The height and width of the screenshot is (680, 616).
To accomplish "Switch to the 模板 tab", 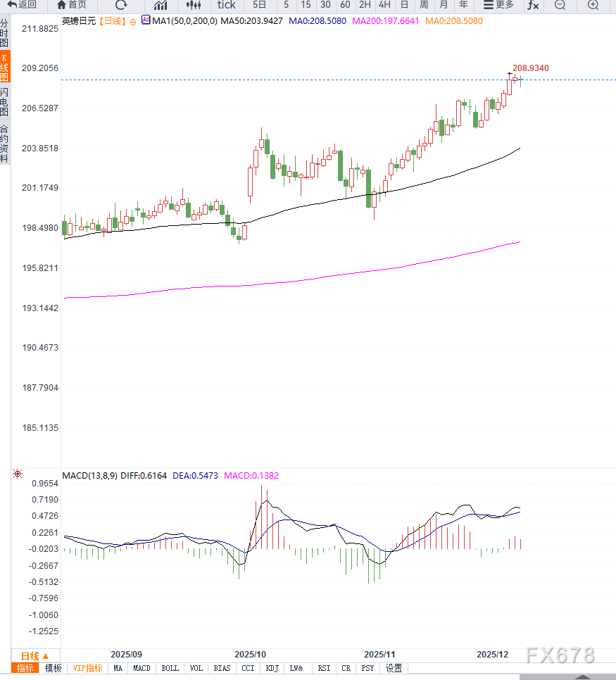I will pyautogui.click(x=54, y=668).
